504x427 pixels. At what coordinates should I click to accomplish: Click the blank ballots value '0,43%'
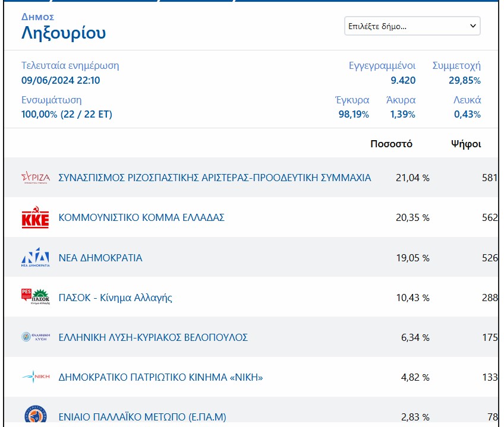pyautogui.click(x=467, y=114)
